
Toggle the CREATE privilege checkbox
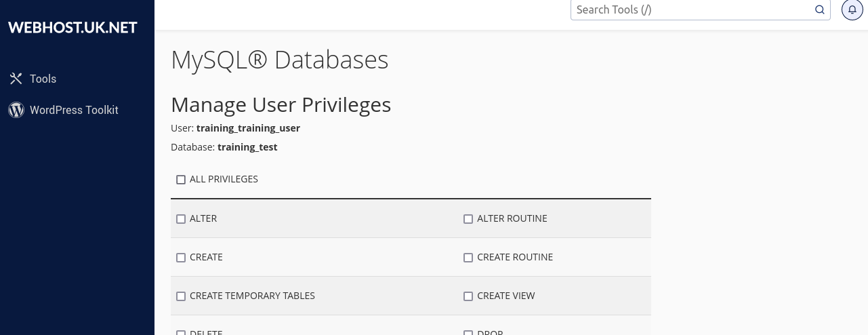[181, 258]
